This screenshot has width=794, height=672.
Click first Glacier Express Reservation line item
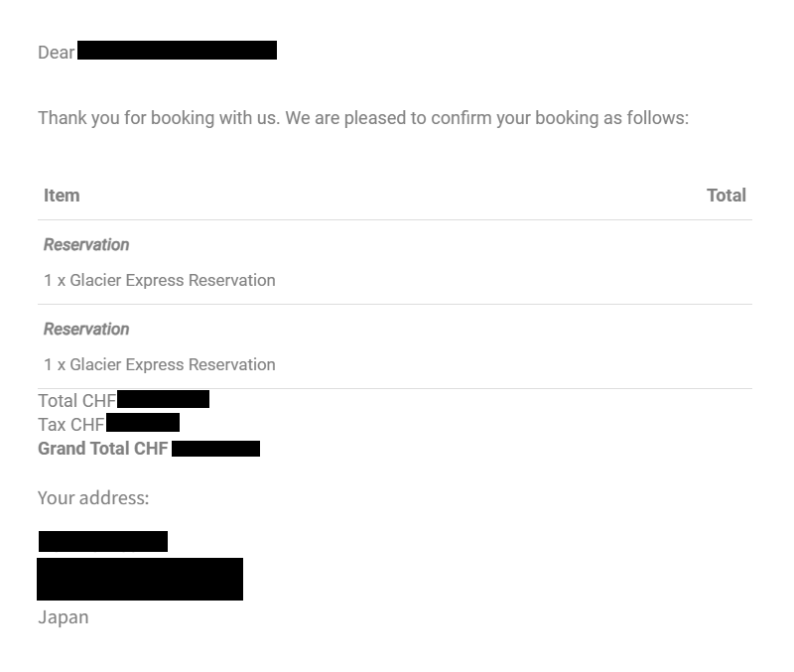point(160,280)
